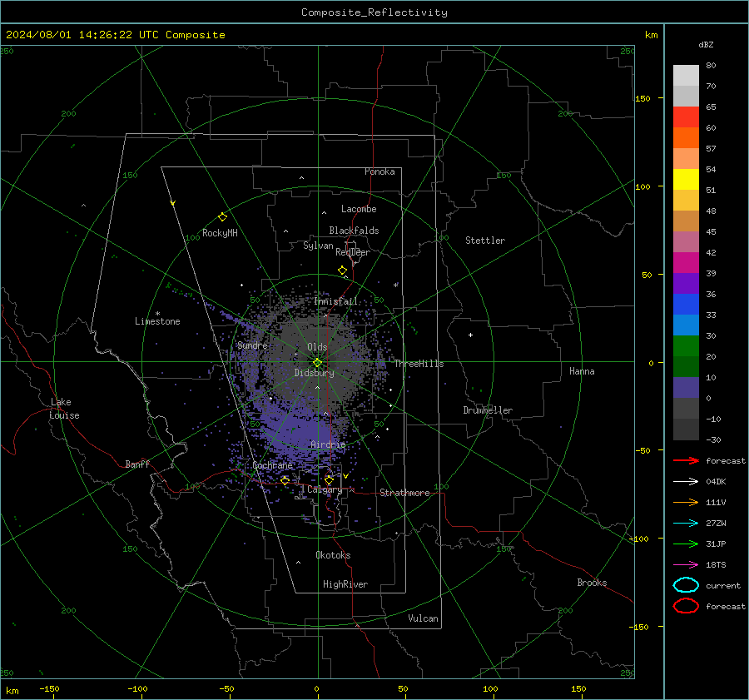
Task: Click the yellow diamond marker above Calgary label
Action: pos(329,479)
